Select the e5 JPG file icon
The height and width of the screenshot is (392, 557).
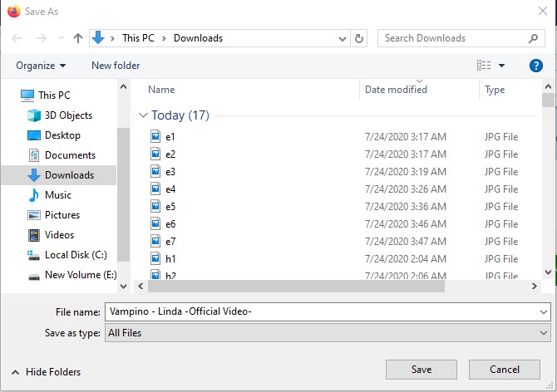pos(155,206)
